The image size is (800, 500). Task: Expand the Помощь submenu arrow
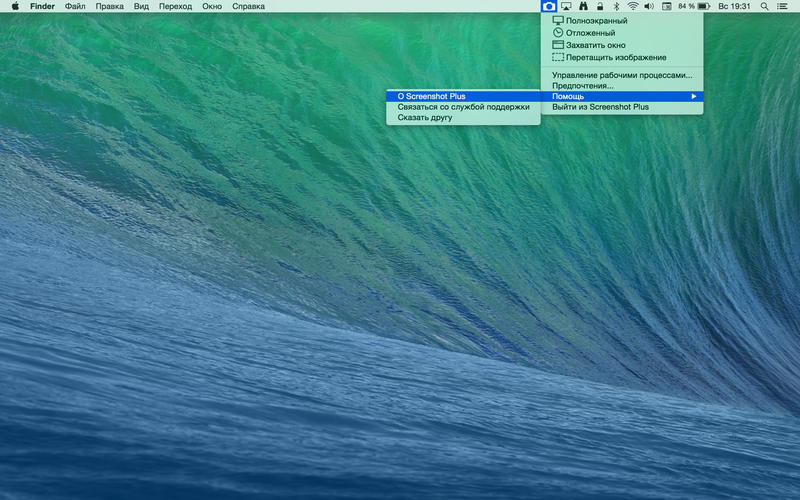pyautogui.click(x=693, y=96)
